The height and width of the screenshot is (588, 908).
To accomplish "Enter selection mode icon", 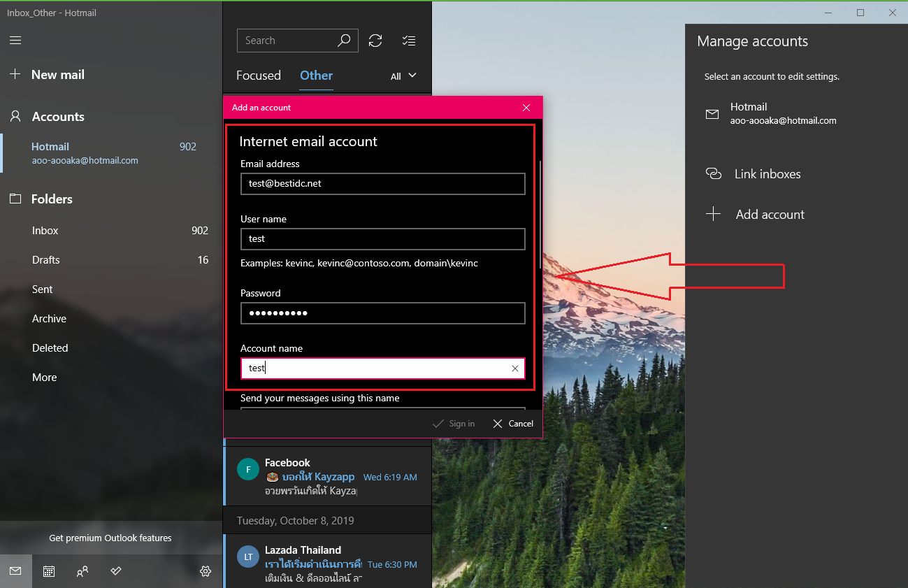I will click(x=410, y=41).
